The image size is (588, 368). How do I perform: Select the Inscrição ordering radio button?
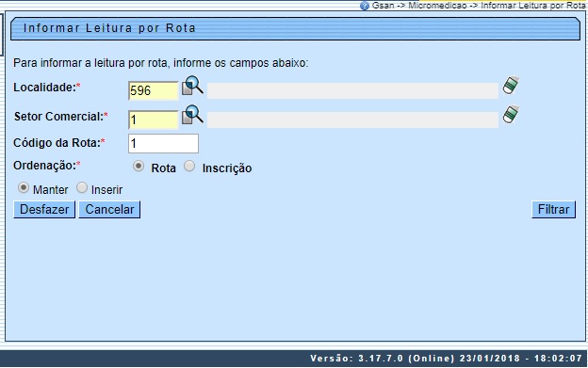click(x=189, y=166)
